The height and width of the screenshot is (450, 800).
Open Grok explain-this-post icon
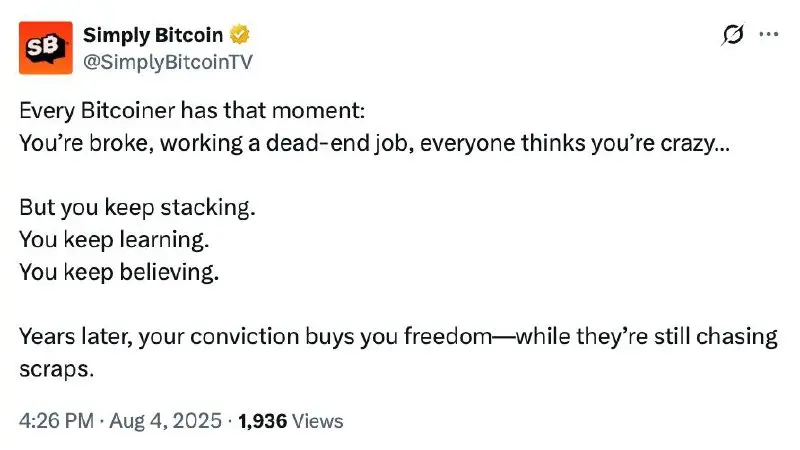click(x=733, y=35)
